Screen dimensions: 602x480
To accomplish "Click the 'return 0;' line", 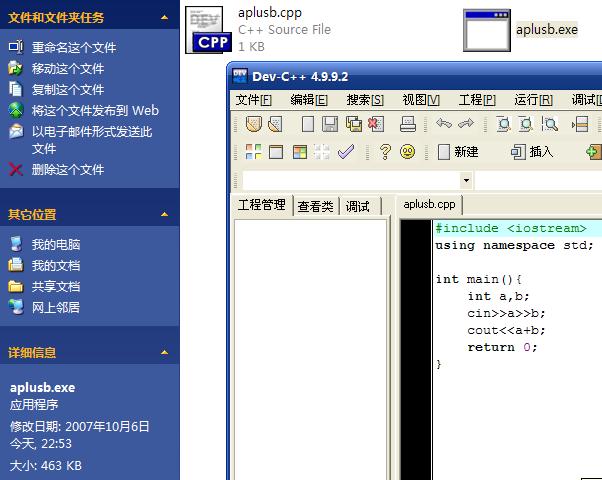I will click(502, 347).
